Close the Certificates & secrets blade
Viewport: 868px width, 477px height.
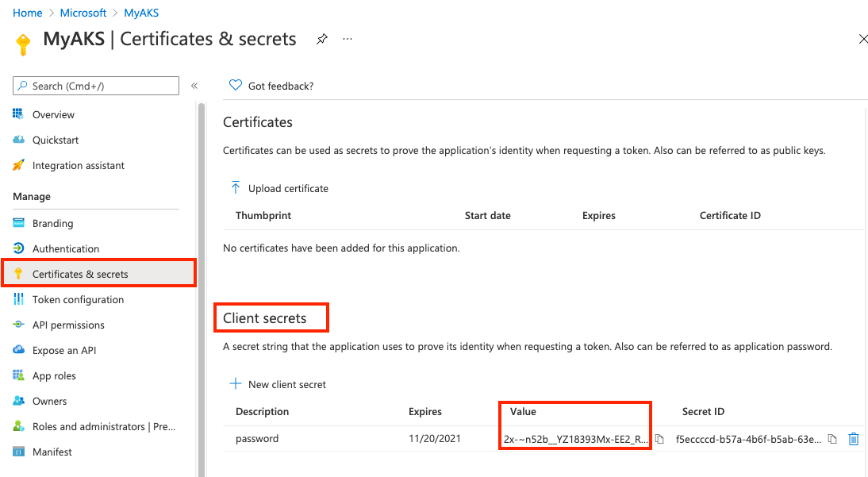(863, 39)
